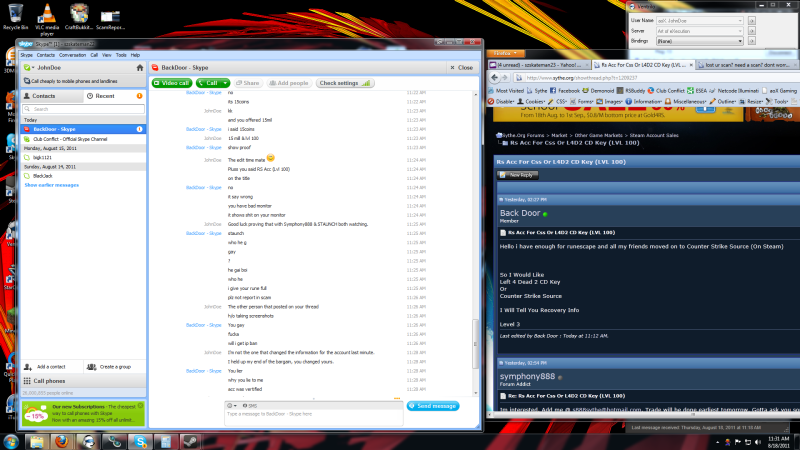Click the Show earlier messages link
The image size is (800, 450).
point(52,185)
